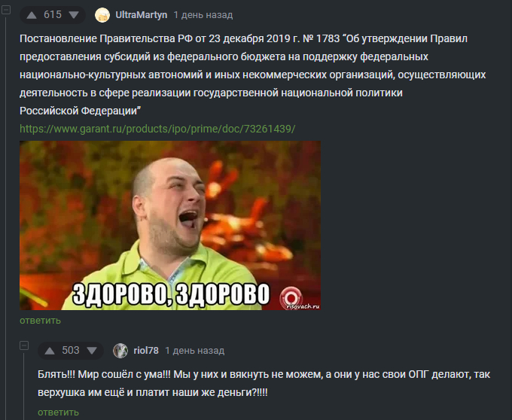Screen dimensions: 512x420
Task: Click UltraMartyn's '1 день назад' timestamp
Action: (203, 15)
